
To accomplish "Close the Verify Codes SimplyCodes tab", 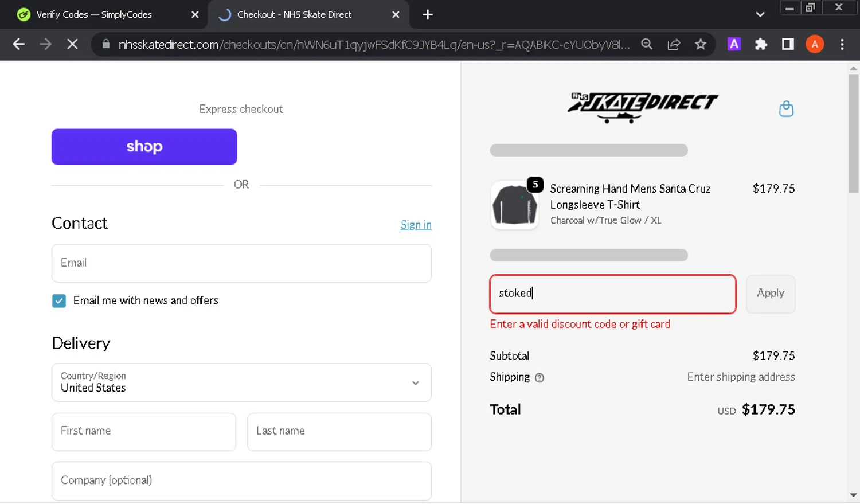I will click(x=195, y=15).
